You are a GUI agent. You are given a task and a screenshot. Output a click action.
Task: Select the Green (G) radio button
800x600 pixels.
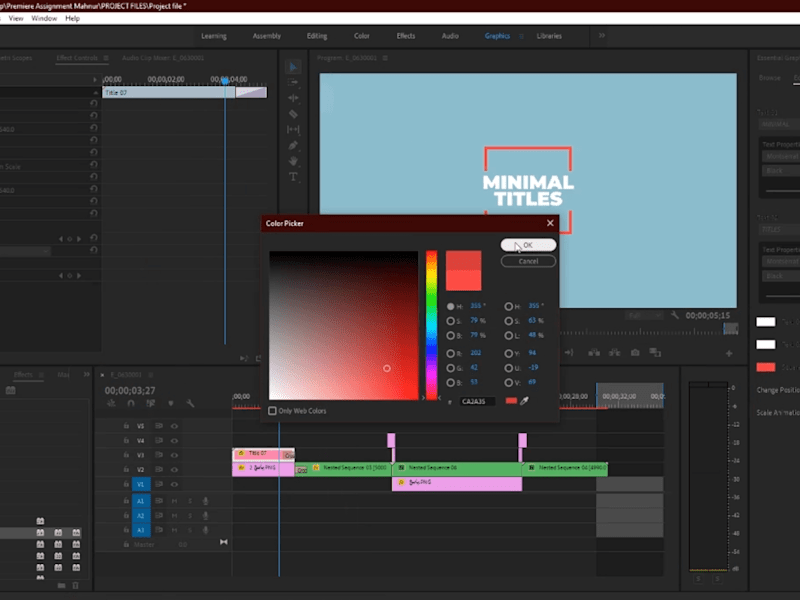pos(451,368)
